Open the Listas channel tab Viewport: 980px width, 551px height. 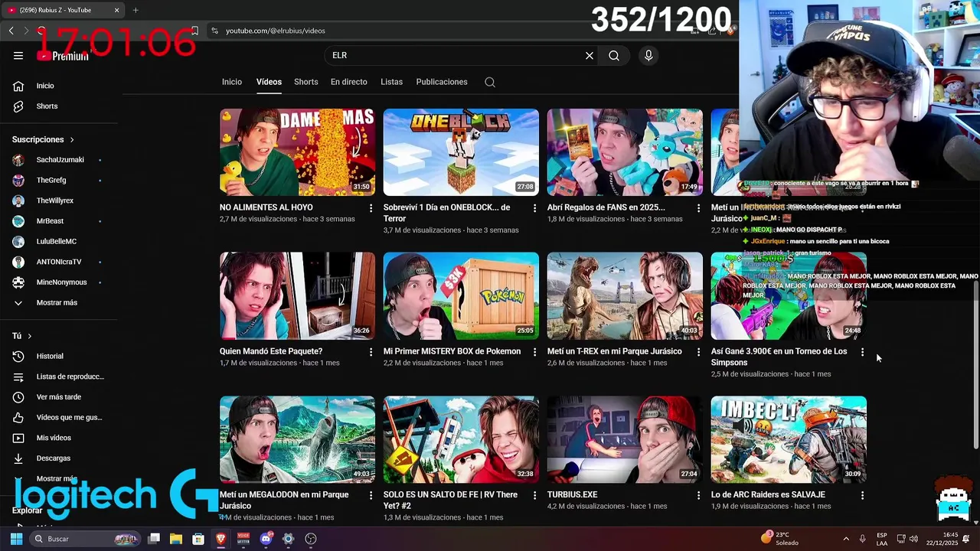pos(391,82)
